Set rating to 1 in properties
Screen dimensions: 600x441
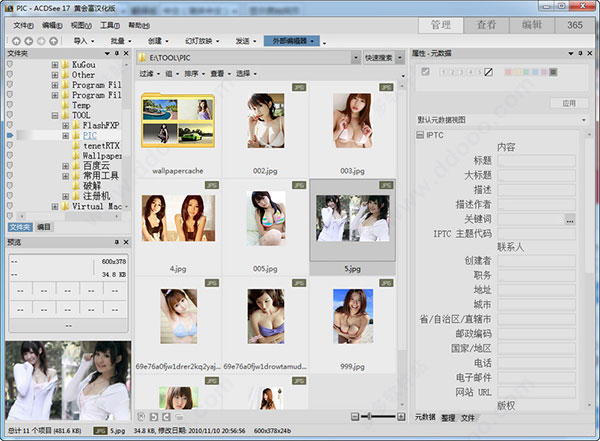point(443,72)
